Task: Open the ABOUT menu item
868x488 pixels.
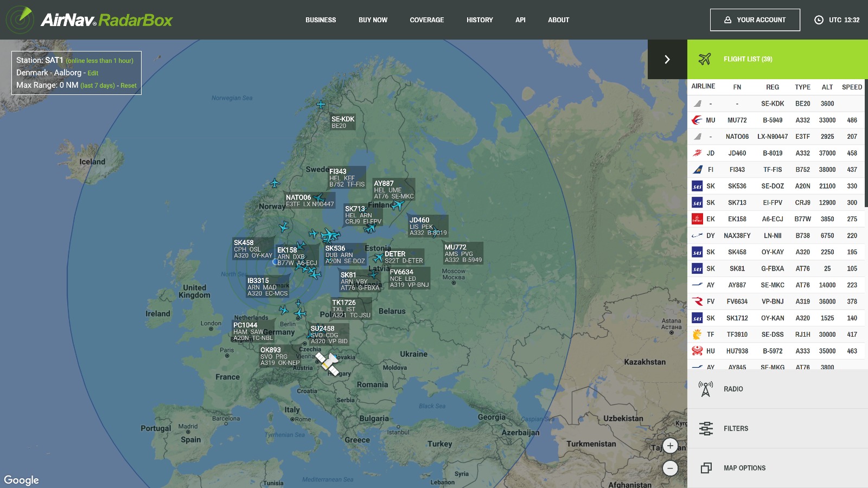Action: (x=558, y=20)
